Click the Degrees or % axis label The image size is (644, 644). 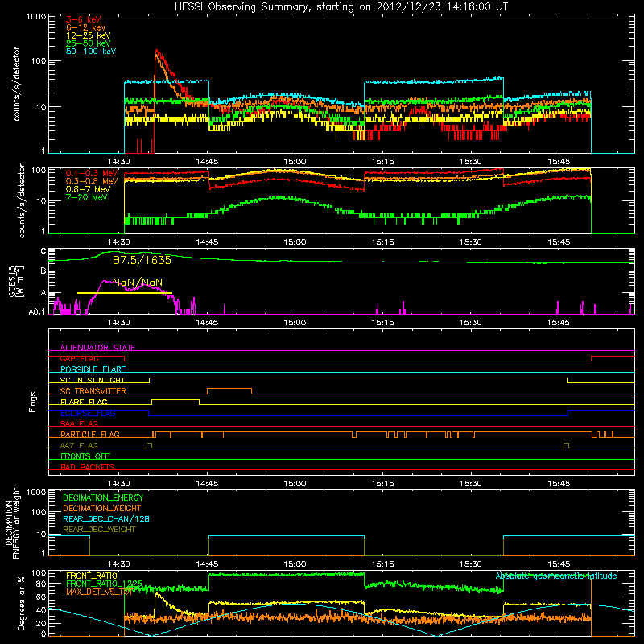pos(21,603)
